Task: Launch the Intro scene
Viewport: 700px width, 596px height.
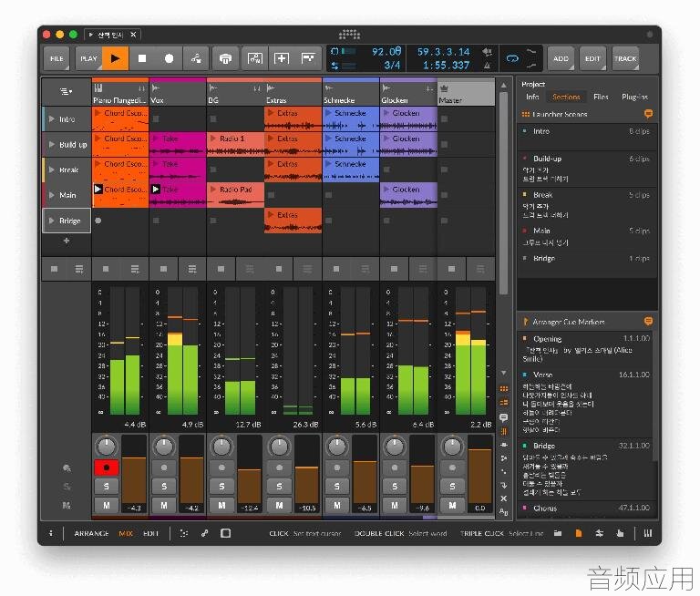Action: tap(52, 119)
